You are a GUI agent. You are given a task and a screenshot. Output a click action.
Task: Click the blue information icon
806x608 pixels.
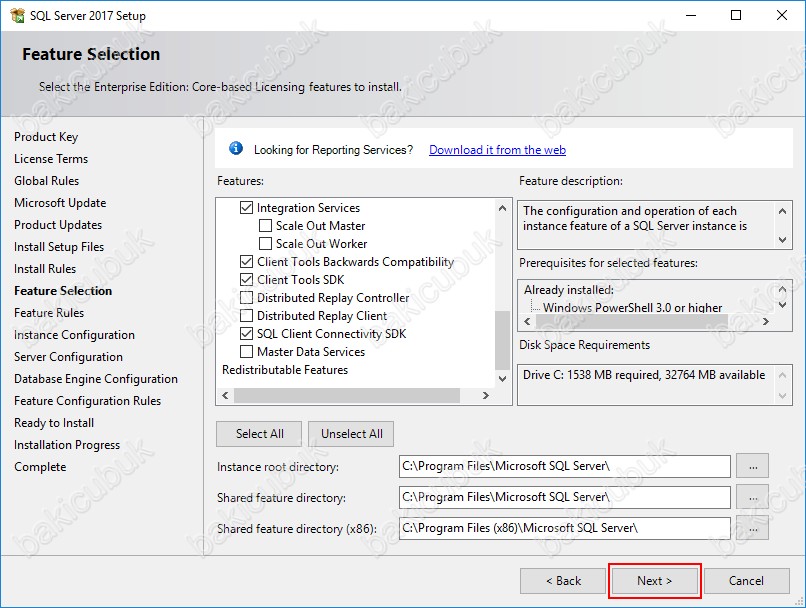[x=236, y=149]
